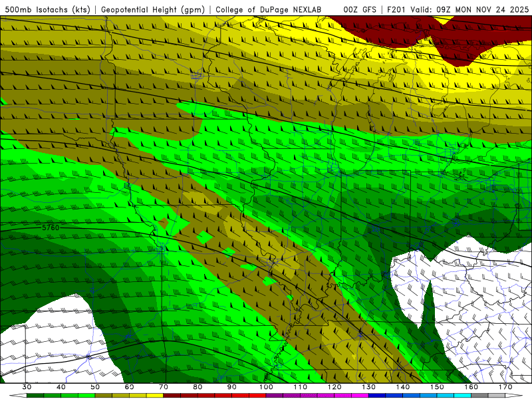This screenshot has height=399, width=532.
Task: Click the "Valid: 09Z MON NOV 24 2025" text
Action: [x=469, y=10]
